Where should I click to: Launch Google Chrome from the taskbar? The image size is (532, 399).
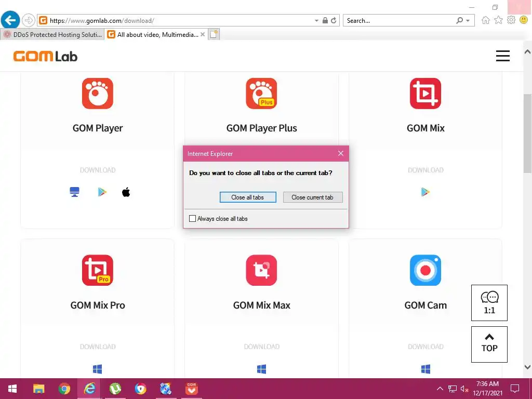(x=64, y=389)
